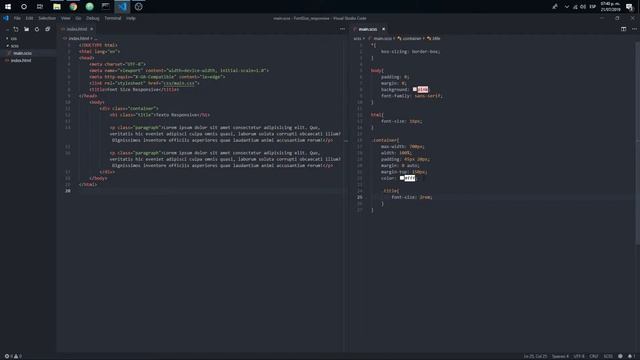Close the main.scss editor tab

point(383,29)
